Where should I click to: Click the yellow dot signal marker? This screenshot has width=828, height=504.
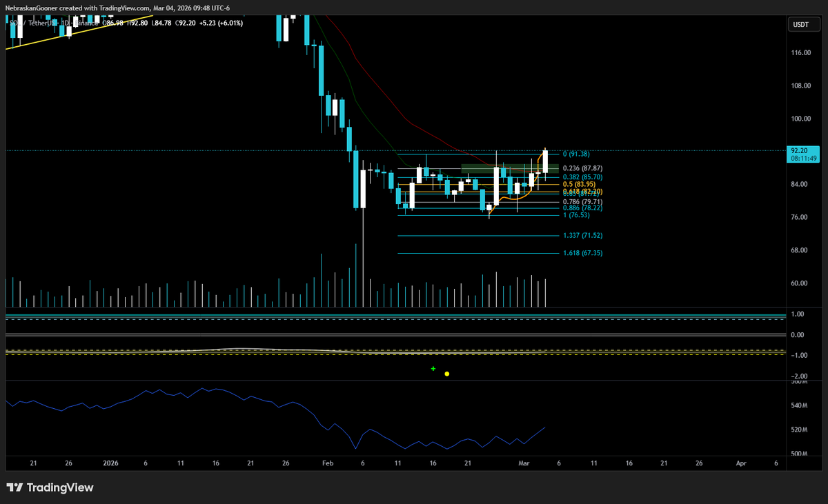click(x=447, y=374)
